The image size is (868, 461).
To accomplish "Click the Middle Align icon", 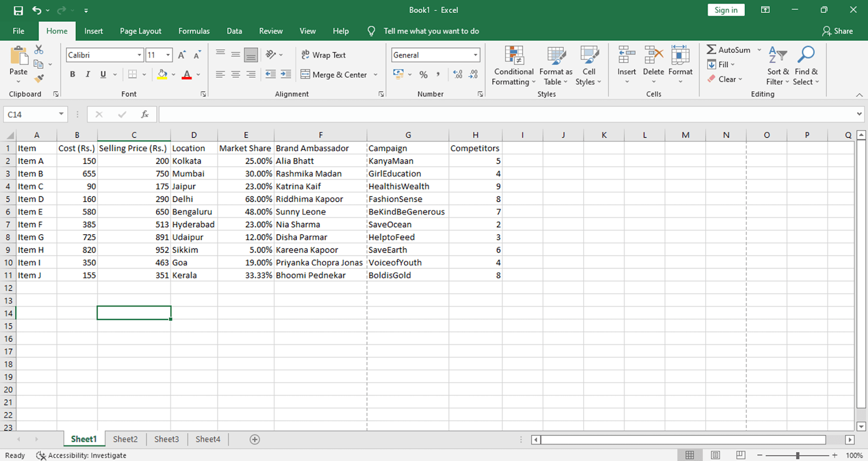I will [x=235, y=54].
